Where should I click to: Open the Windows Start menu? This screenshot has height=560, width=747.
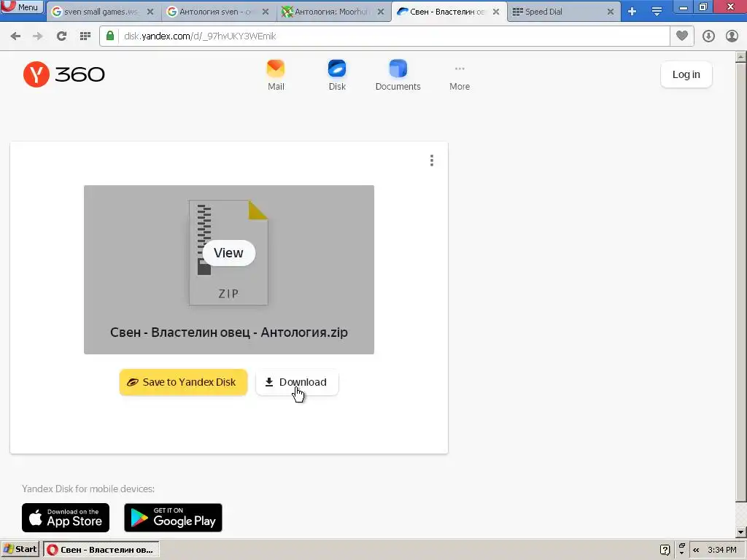[x=20, y=550]
